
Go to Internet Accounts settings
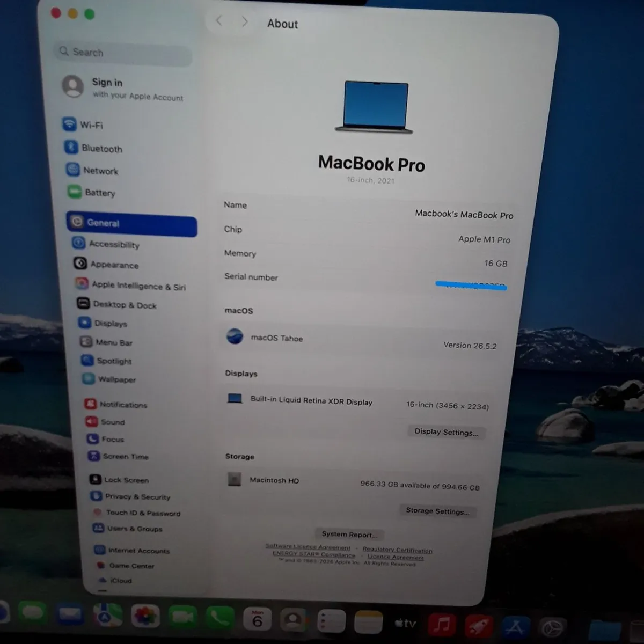tap(132, 550)
